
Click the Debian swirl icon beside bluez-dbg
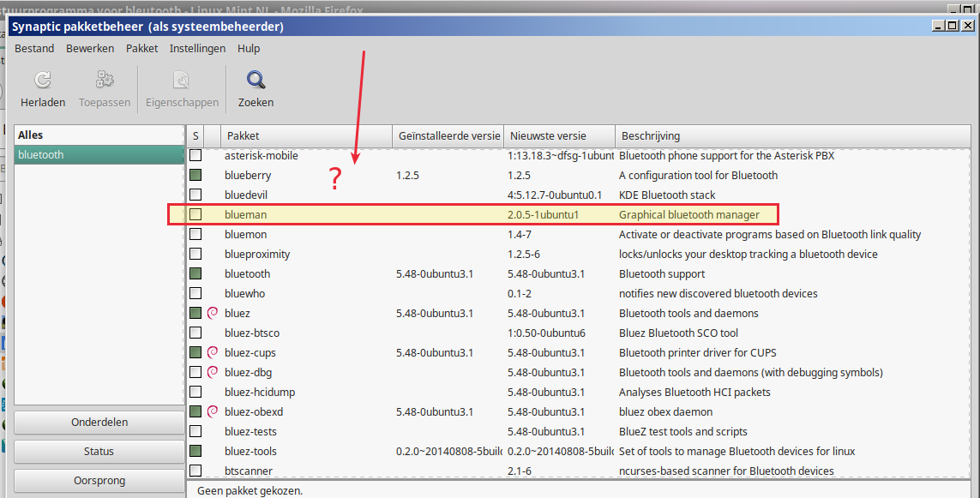[x=213, y=372]
